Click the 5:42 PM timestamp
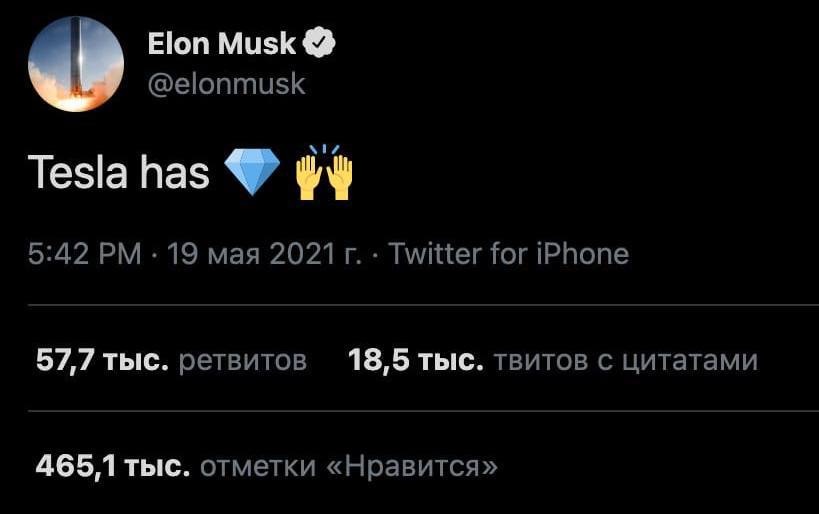The width and height of the screenshot is (819, 514). coord(85,254)
